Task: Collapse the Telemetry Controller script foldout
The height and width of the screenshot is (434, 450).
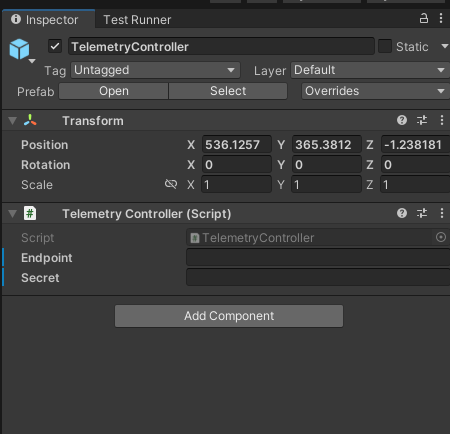Action: [13, 214]
